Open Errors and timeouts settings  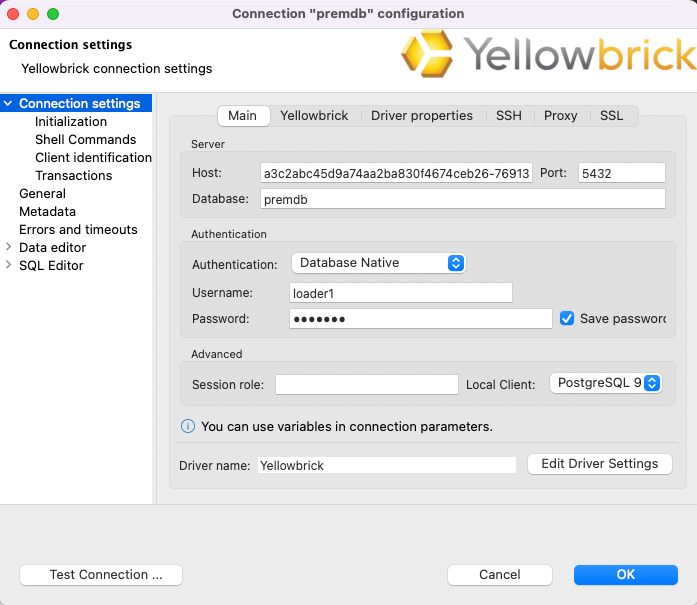[x=78, y=230]
